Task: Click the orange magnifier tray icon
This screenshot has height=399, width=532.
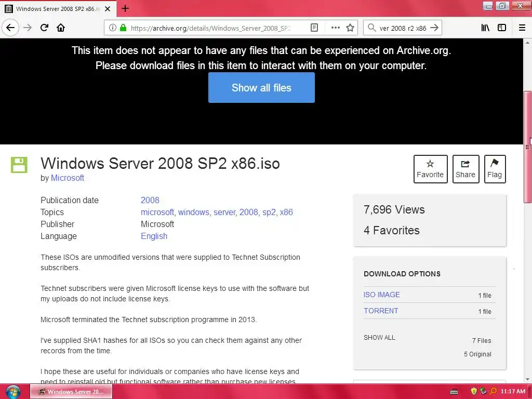Action: click(x=494, y=392)
